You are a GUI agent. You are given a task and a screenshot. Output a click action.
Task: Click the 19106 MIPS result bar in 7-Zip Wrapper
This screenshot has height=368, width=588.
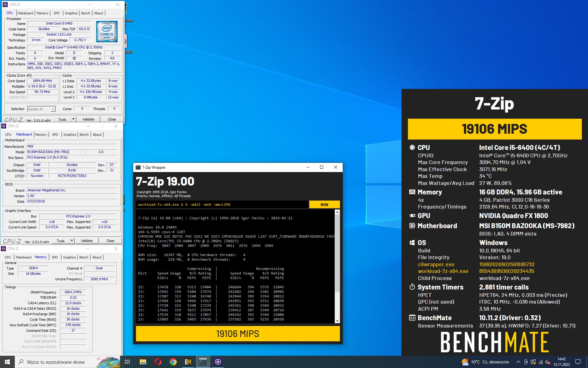point(238,334)
